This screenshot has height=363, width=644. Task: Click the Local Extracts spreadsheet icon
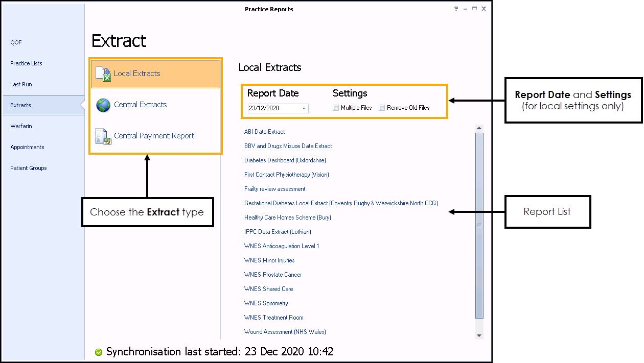point(103,74)
